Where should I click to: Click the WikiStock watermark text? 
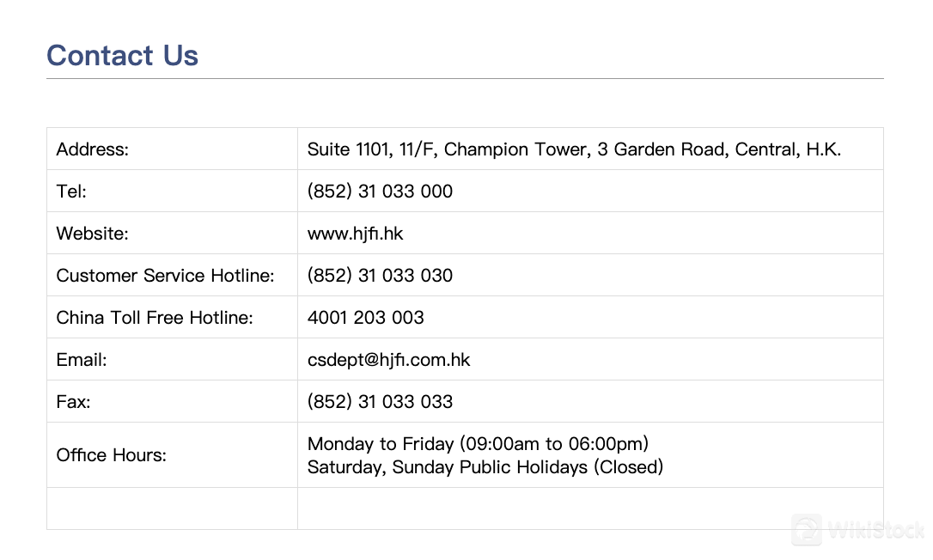click(x=877, y=530)
